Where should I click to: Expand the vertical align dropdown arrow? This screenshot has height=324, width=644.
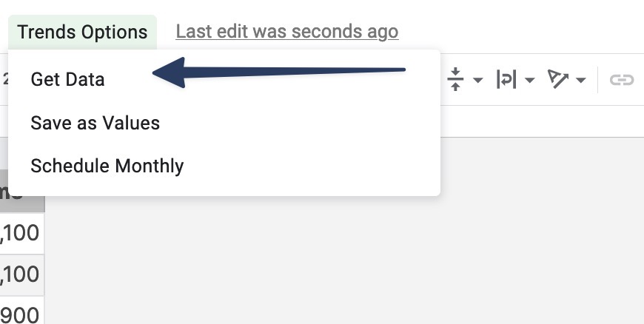477,80
